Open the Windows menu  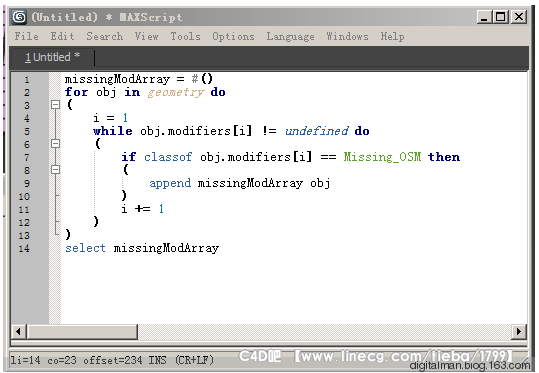[347, 36]
